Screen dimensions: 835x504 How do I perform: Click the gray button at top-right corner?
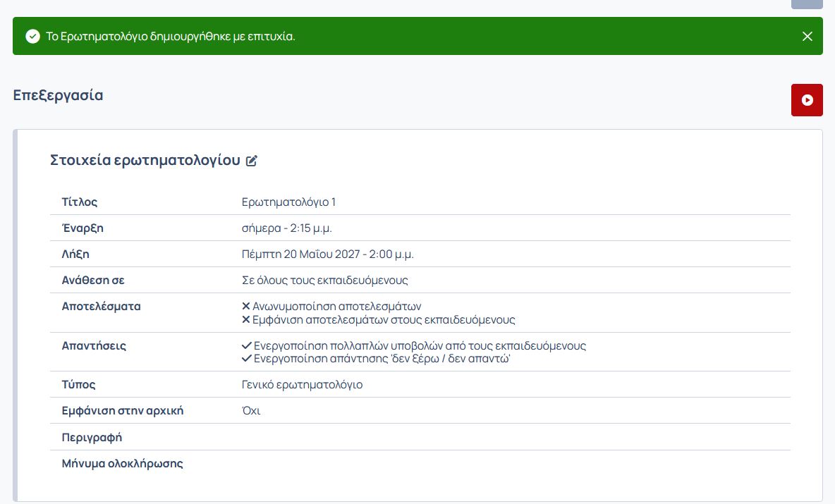(x=807, y=4)
